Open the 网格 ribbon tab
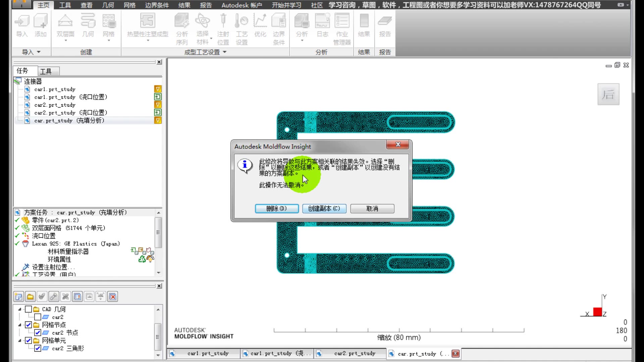The image size is (644, 362). (129, 5)
